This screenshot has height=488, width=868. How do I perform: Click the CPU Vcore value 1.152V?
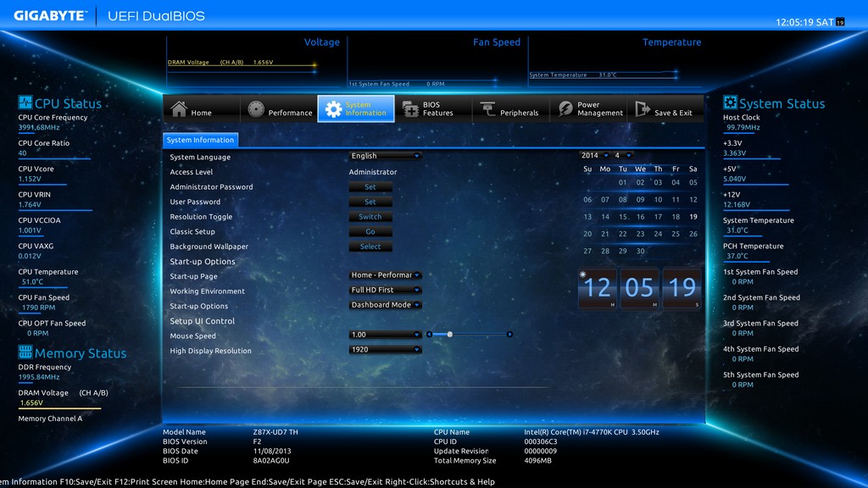tap(30, 180)
